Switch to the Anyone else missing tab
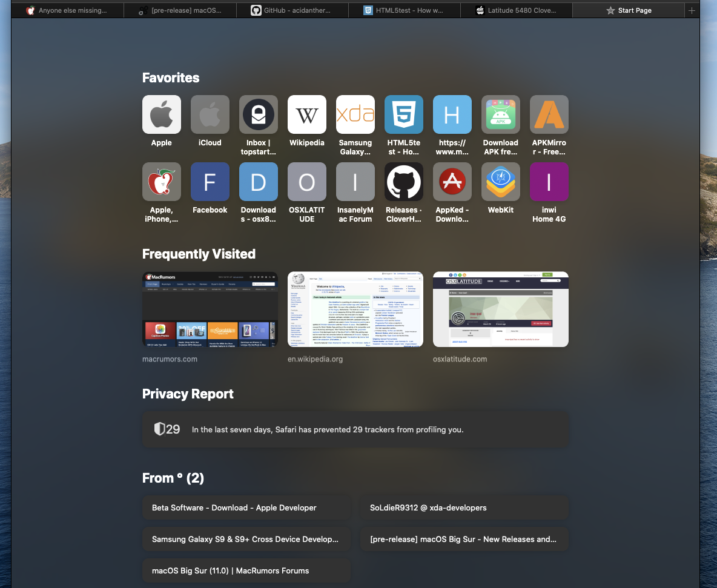The width and height of the screenshot is (717, 588). point(67,10)
